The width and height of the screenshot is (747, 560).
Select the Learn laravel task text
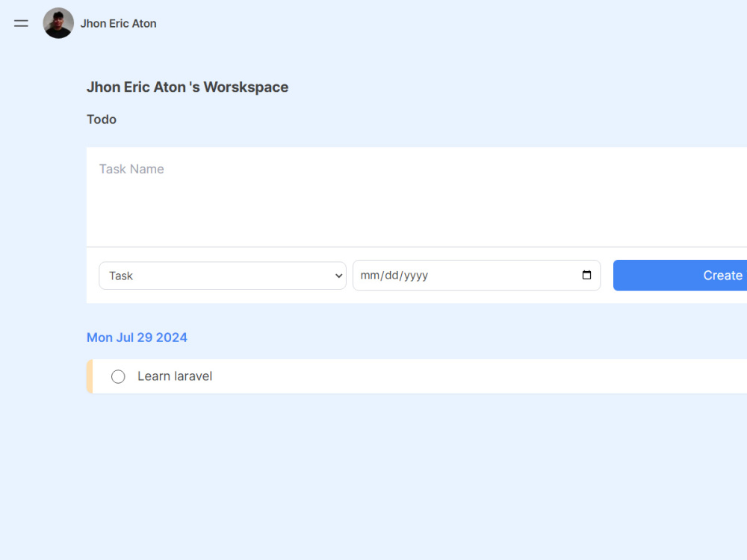coord(175,376)
